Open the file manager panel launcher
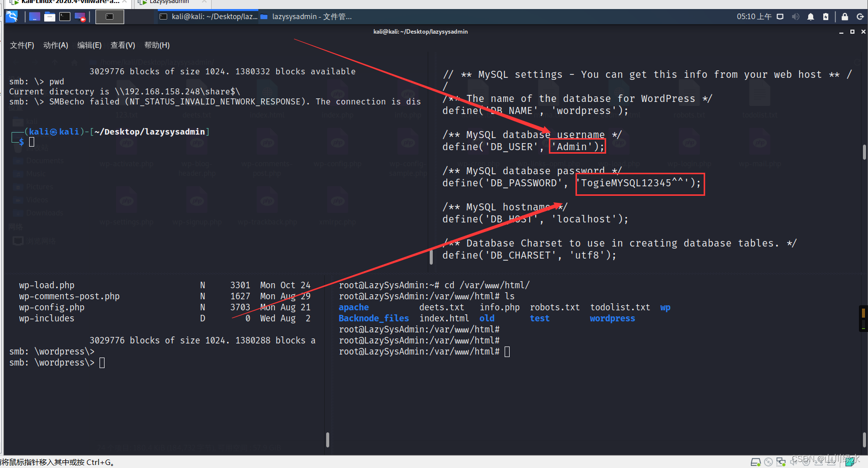The image size is (868, 468). pos(49,17)
